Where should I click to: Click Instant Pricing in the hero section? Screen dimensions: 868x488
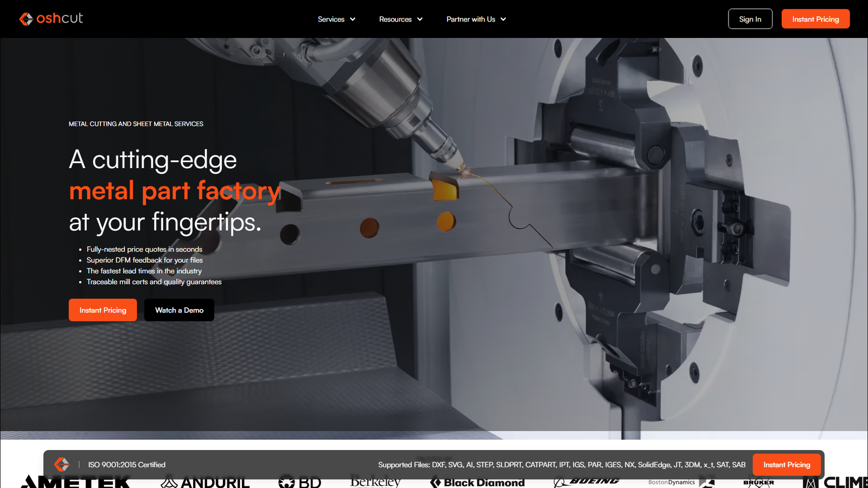[x=103, y=310]
